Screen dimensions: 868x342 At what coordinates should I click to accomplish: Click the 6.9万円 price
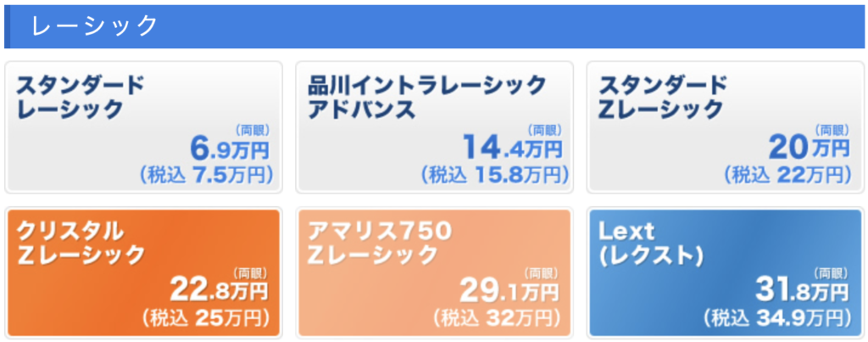point(229,149)
